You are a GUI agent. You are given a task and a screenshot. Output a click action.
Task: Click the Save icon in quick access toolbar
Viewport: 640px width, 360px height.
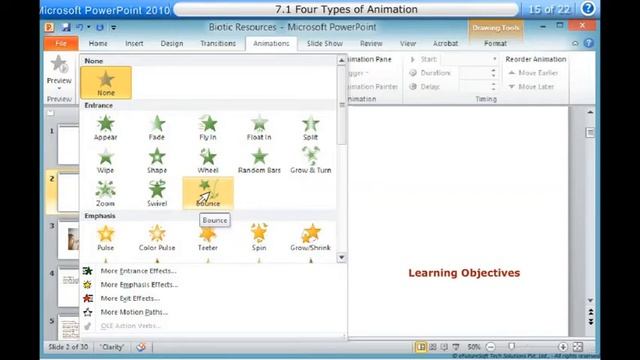66,27
